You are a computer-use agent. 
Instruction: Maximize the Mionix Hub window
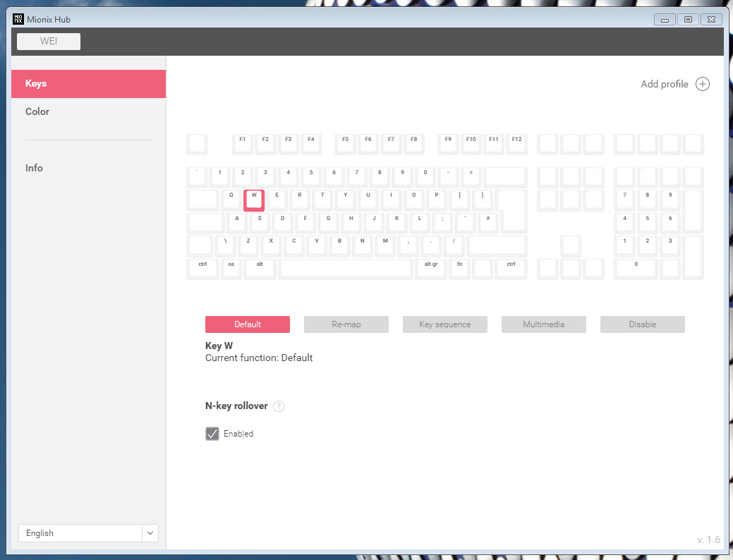pyautogui.click(x=688, y=19)
